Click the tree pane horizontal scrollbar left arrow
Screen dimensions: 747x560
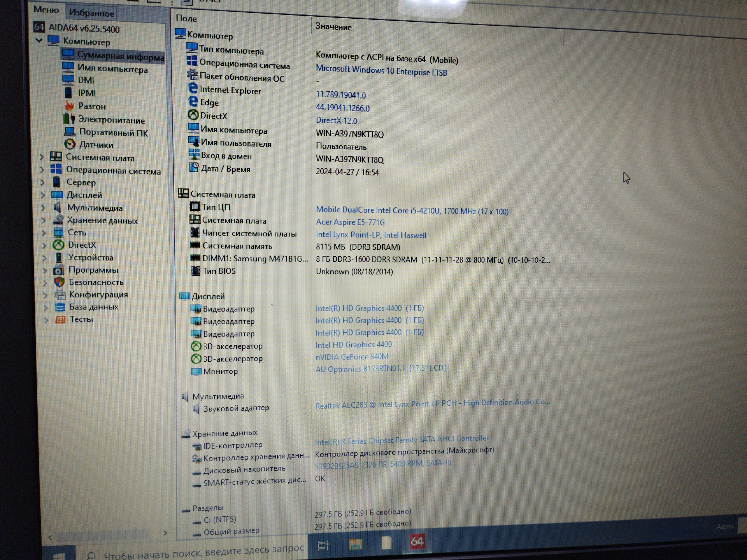click(50, 537)
